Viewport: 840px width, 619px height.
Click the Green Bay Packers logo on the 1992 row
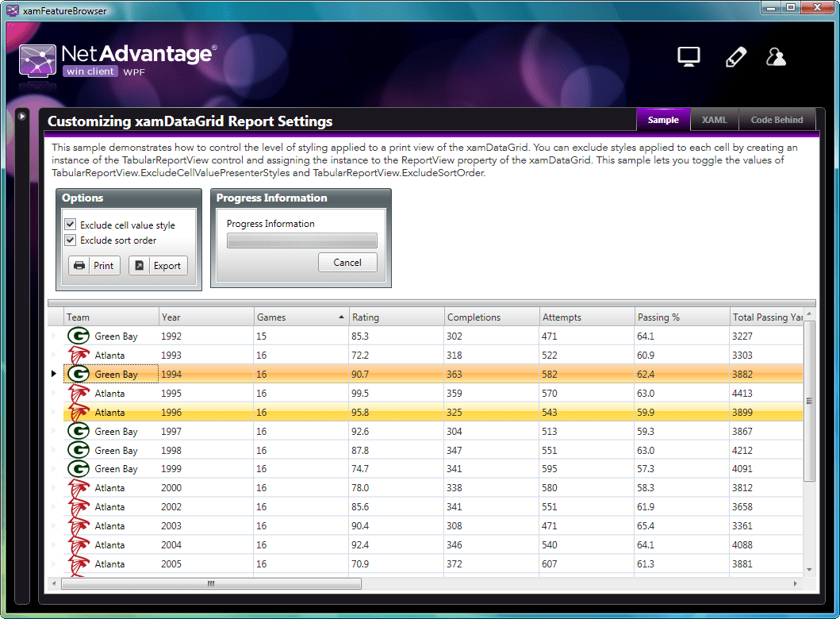click(78, 335)
